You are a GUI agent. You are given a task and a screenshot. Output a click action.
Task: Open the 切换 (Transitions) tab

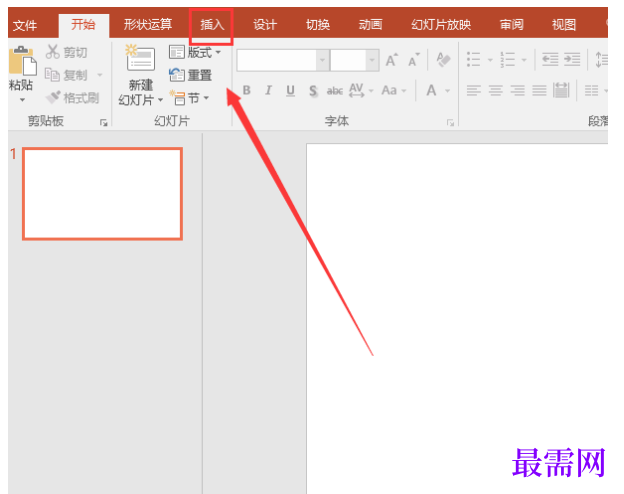(x=318, y=25)
